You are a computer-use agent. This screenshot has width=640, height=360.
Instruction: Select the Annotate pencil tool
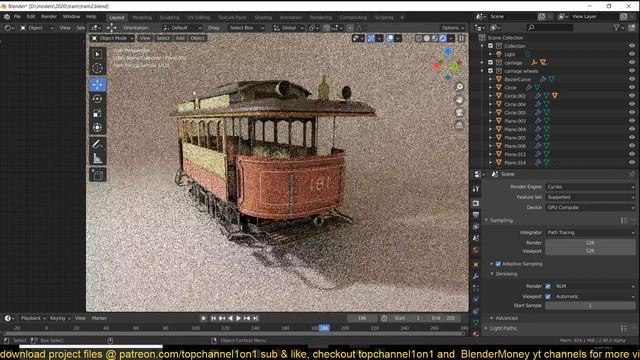[x=98, y=144]
